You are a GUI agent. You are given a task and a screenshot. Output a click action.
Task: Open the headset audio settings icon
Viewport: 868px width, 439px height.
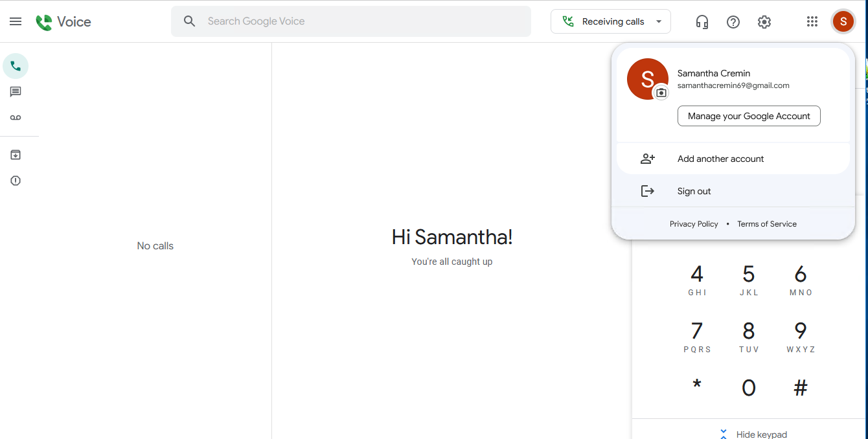pyautogui.click(x=702, y=22)
